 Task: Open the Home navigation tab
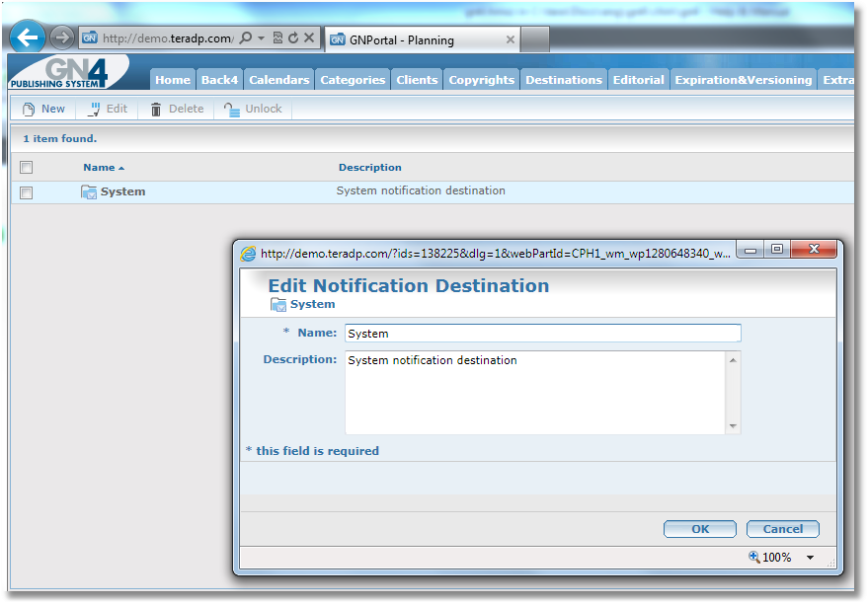[173, 80]
